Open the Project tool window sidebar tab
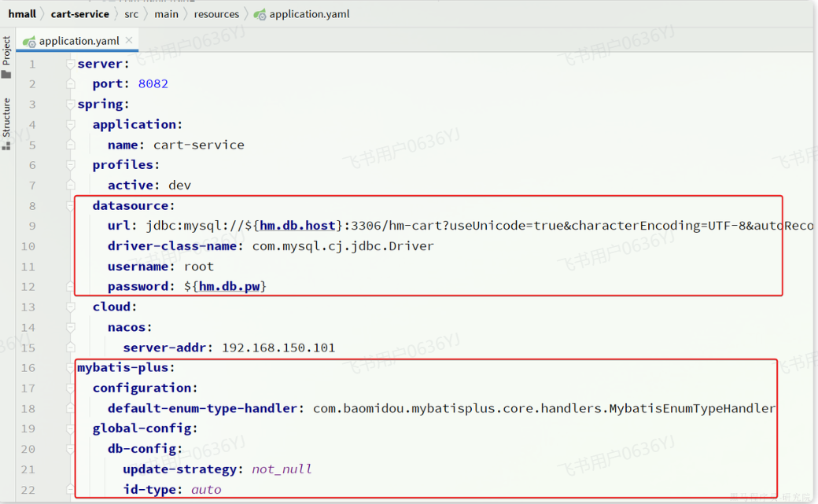 point(6,50)
